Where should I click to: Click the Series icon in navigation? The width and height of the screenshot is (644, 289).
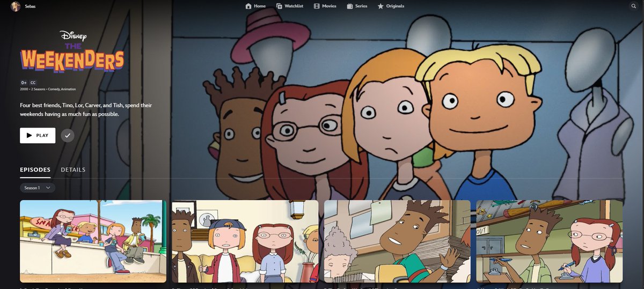pyautogui.click(x=349, y=6)
